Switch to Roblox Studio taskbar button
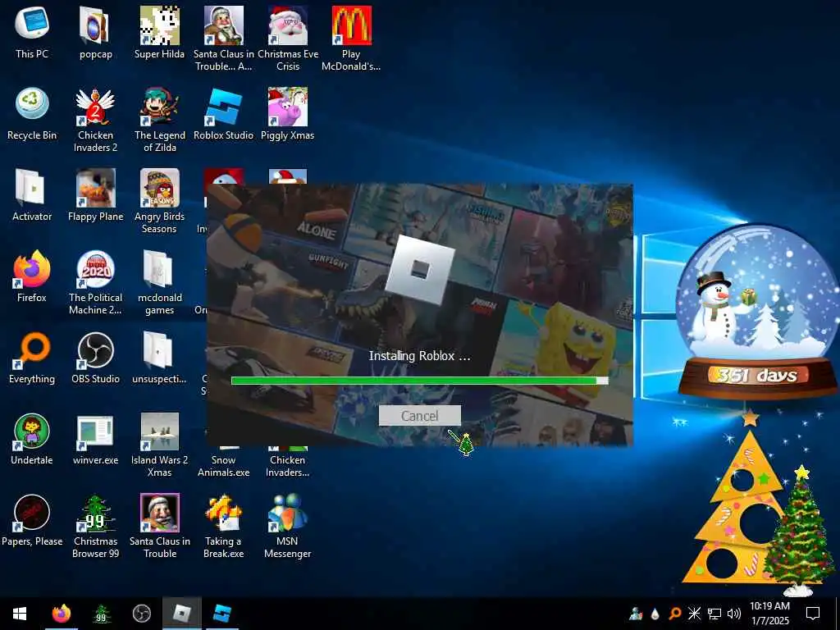Image resolution: width=840 pixels, height=630 pixels. (x=221, y=614)
